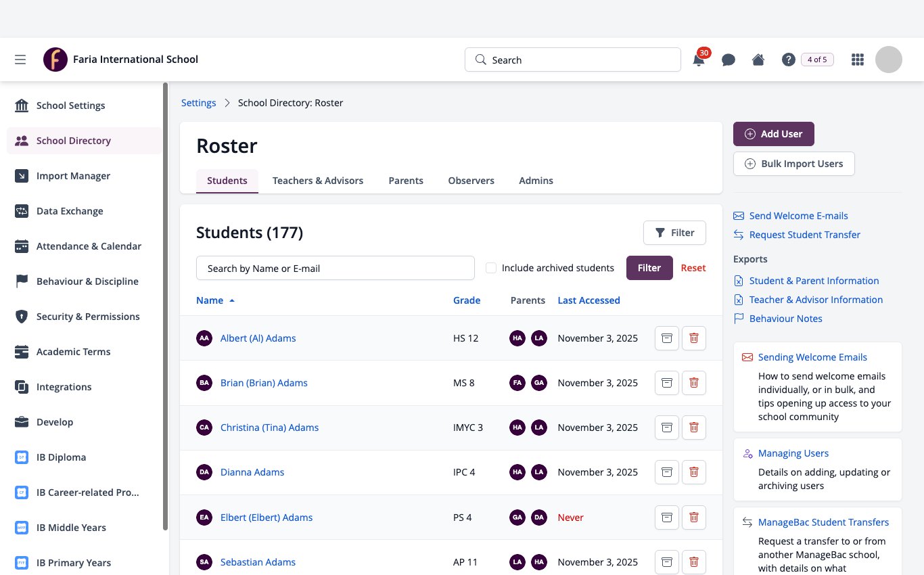Screen dimensions: 924x575
Task: Click Request Student Transfer link
Action: click(804, 235)
